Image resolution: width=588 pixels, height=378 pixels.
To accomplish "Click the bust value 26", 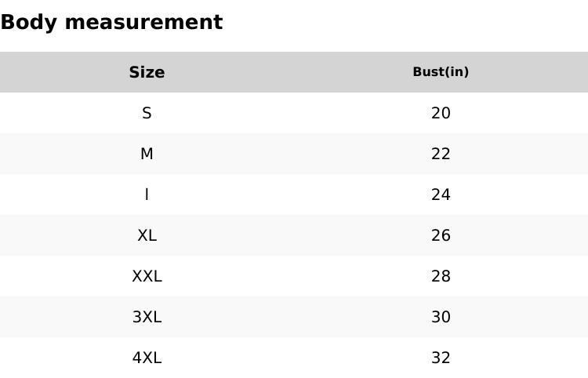I will point(441,235).
